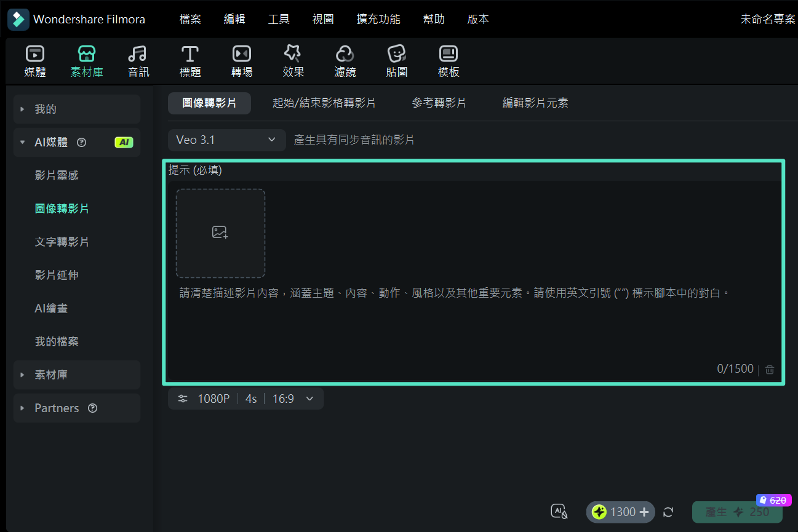Open the 檔案 menu
798x532 pixels.
point(190,19)
